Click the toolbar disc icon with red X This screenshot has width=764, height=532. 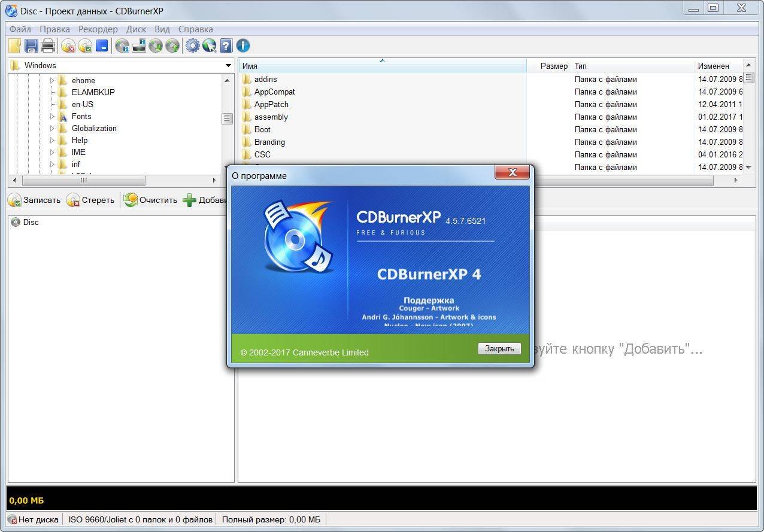68,45
